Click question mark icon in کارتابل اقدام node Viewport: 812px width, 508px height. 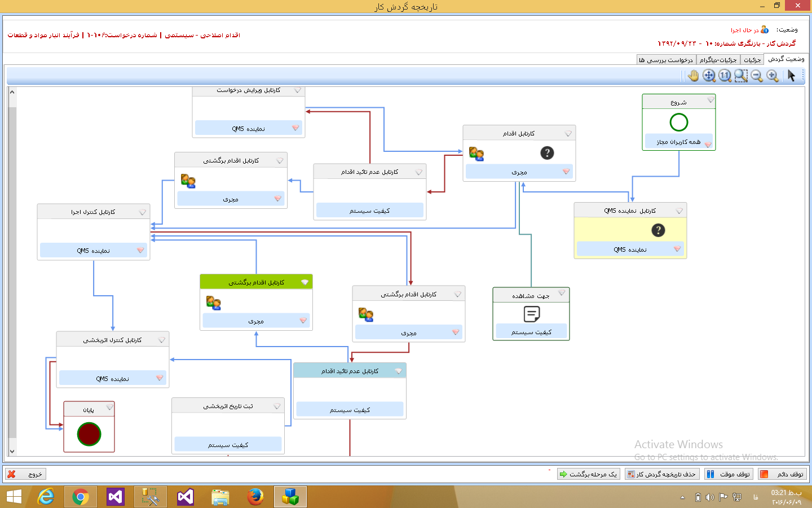547,153
